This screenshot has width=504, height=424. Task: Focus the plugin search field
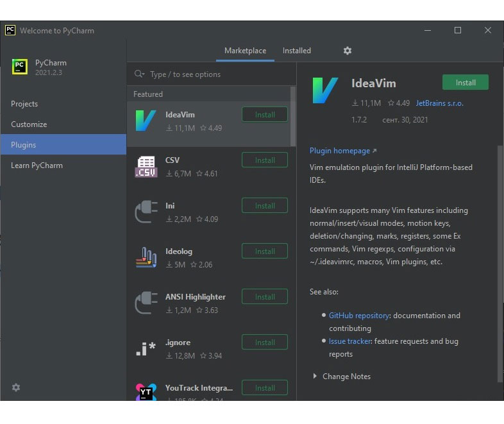pyautogui.click(x=212, y=74)
